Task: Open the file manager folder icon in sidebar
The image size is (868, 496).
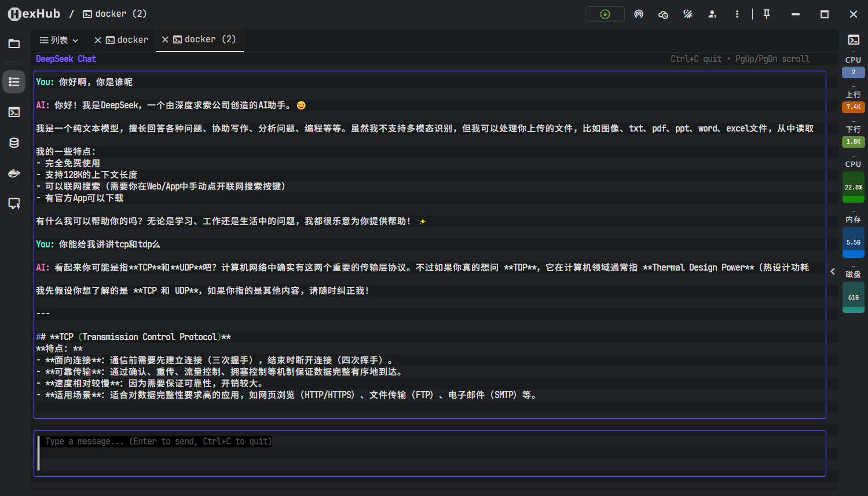Action: 14,44
